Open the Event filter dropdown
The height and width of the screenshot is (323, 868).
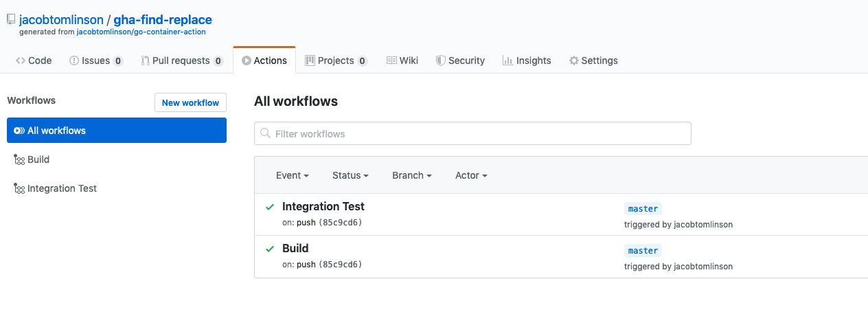coord(293,175)
